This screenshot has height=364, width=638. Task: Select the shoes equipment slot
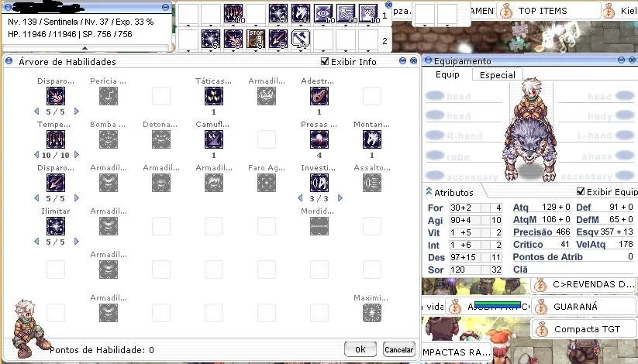(595, 156)
